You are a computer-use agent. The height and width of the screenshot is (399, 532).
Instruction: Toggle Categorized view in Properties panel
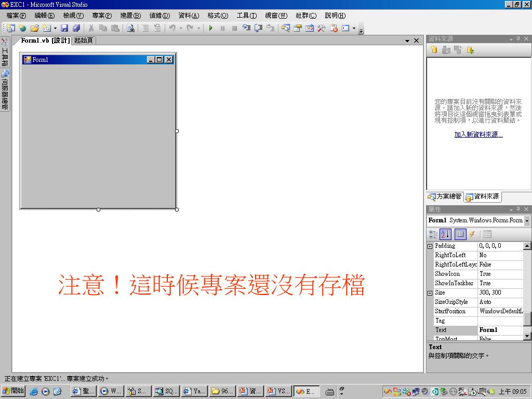[x=433, y=234]
